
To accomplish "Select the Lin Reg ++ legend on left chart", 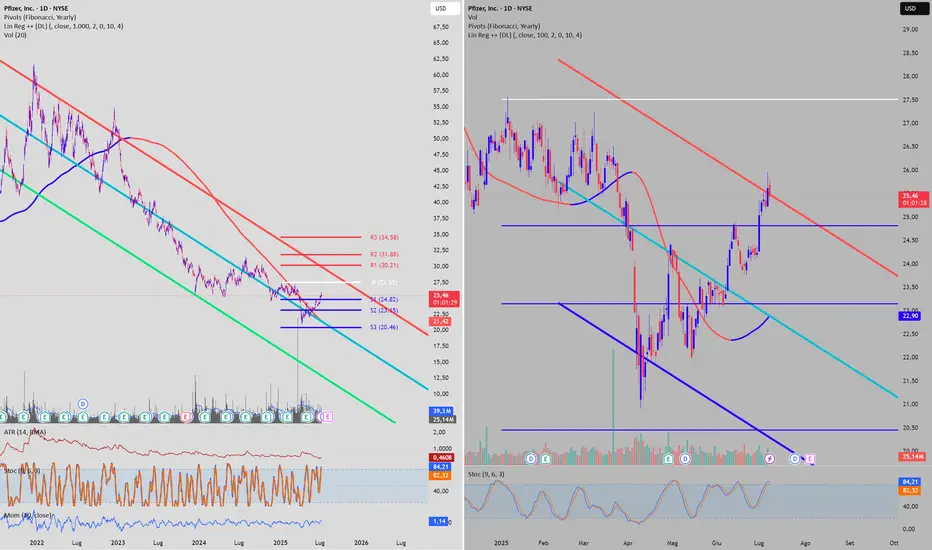I will (64, 26).
